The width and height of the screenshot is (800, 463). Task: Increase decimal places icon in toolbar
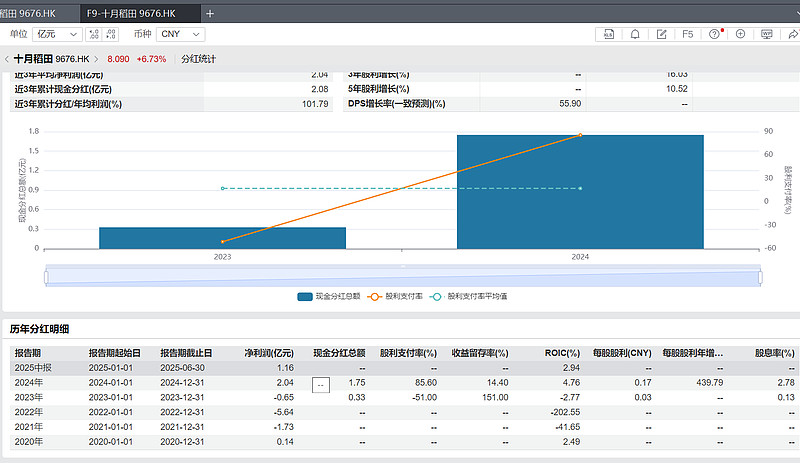[95, 34]
